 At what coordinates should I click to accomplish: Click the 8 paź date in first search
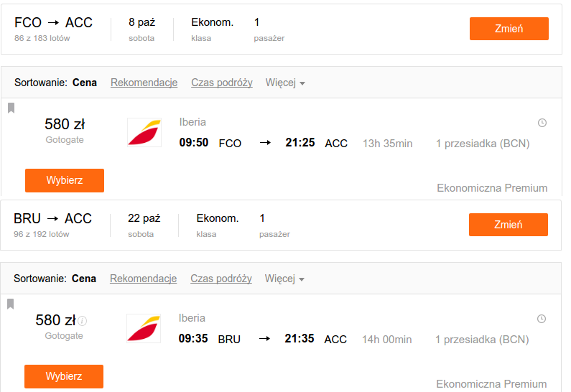[x=142, y=22]
